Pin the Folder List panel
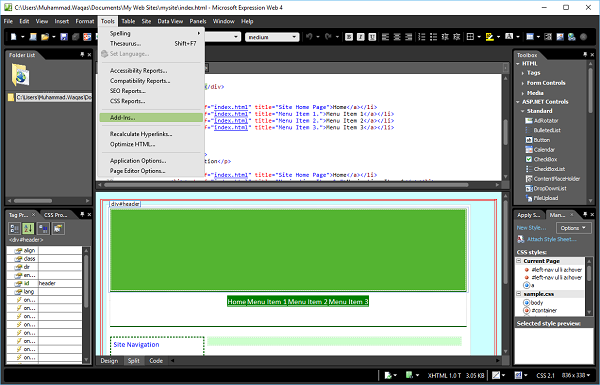This screenshot has height=385, width=600. [x=82, y=55]
